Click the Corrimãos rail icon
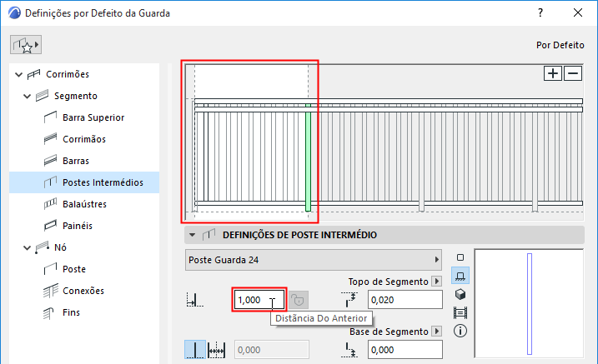Image resolution: width=598 pixels, height=364 pixels. 50,139
